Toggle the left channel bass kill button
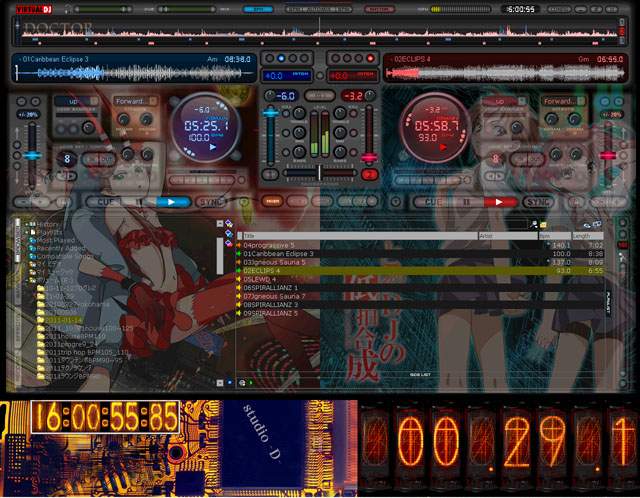640x498 pixels. 286,152
